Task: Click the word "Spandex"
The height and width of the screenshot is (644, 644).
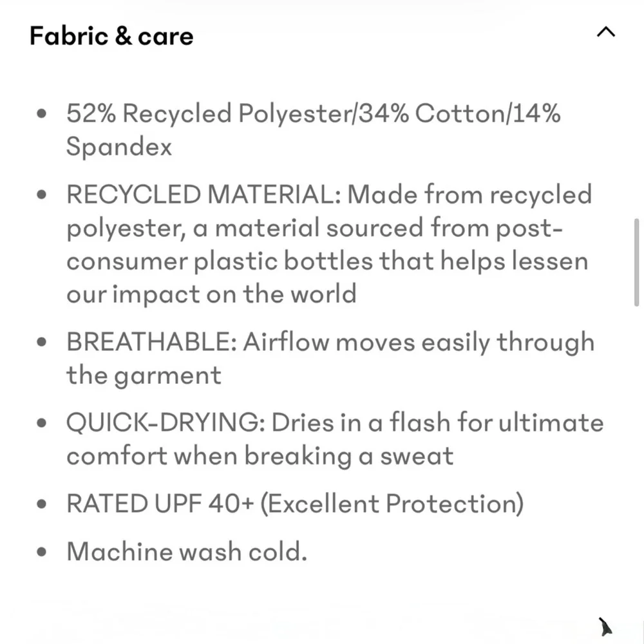Action: coord(119,147)
